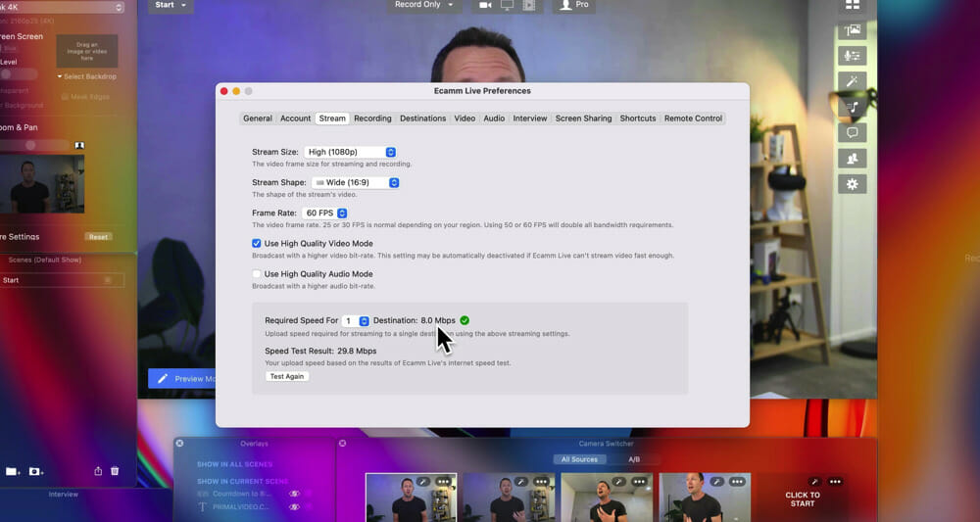Switch to camera mode icon in toolbar
This screenshot has width=980, height=522.
coord(485,5)
